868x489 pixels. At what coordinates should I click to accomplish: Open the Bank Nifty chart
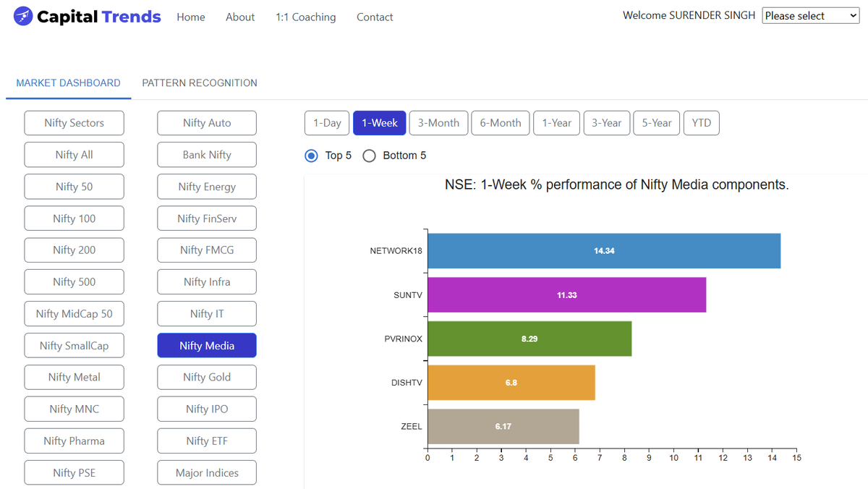(x=206, y=154)
